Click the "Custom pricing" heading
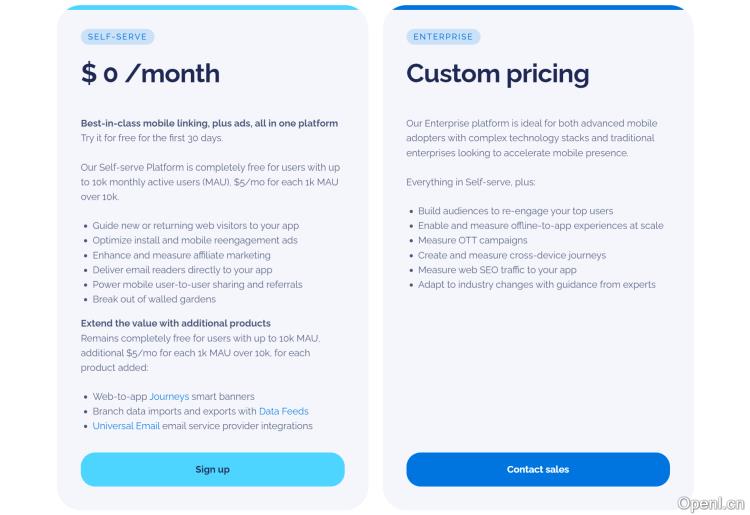The width and height of the screenshot is (750, 515). coord(497,73)
